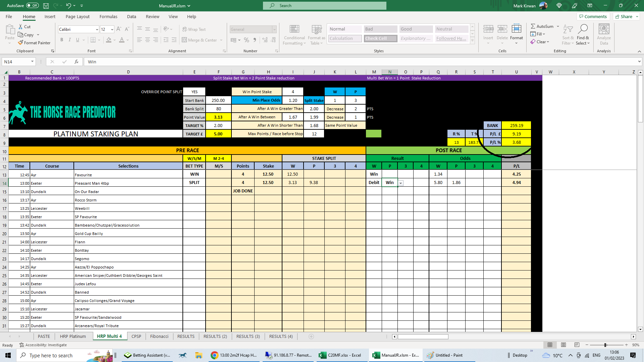
Task: Open the File menu
Action: pyautogui.click(x=9, y=16)
